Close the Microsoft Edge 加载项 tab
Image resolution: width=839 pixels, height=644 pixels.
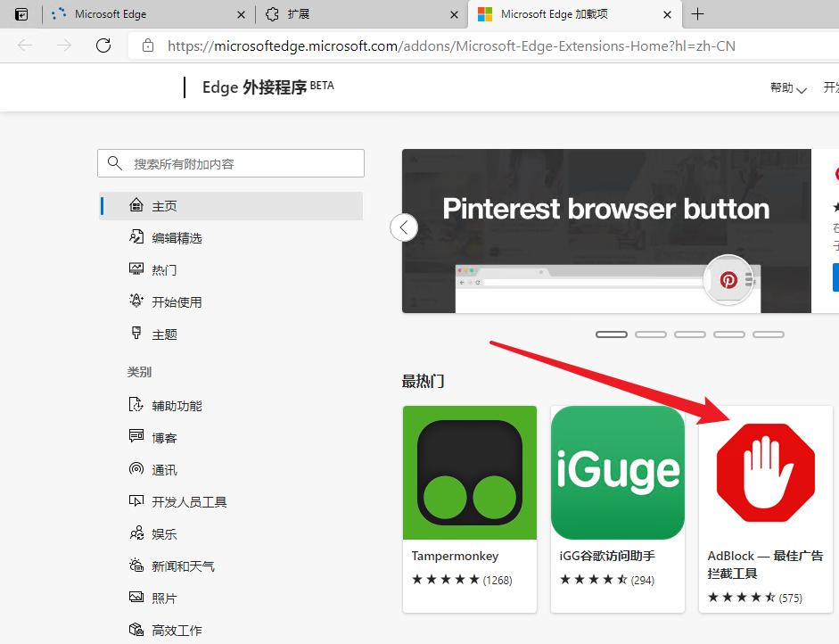(x=668, y=14)
